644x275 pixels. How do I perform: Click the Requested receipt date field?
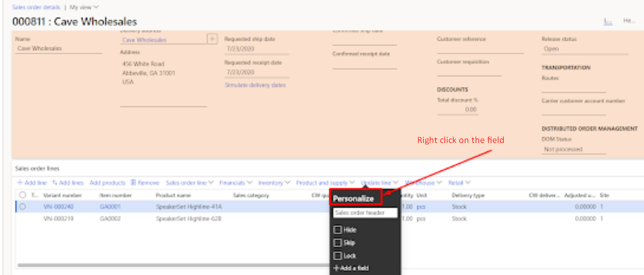click(x=257, y=72)
